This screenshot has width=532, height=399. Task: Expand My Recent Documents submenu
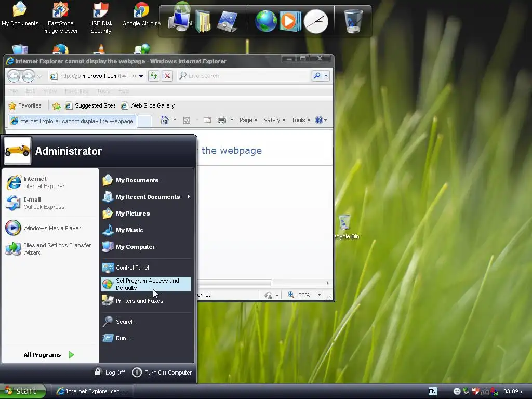tap(146, 197)
